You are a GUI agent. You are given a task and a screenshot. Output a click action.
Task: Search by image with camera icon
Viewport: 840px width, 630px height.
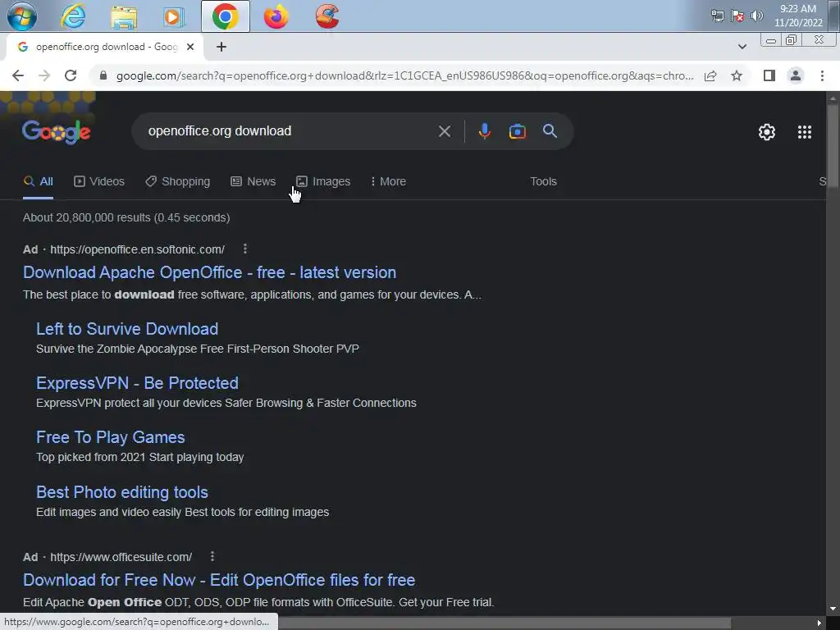click(517, 131)
